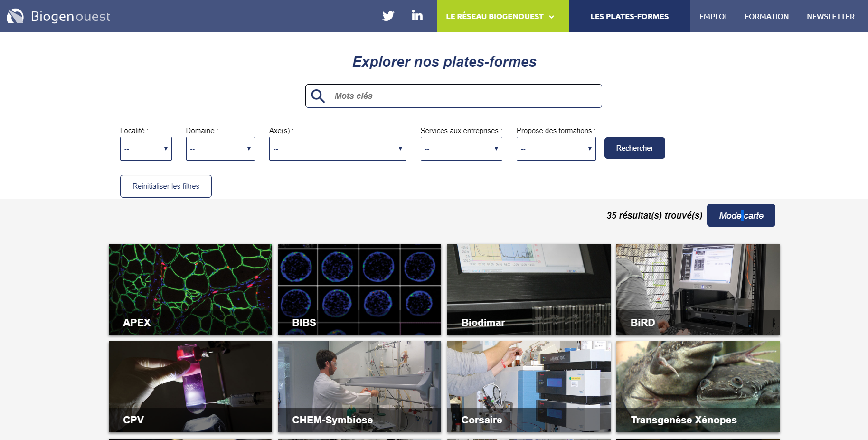Open the Biogenouest Twitter page icon
Image resolution: width=868 pixels, height=440 pixels.
click(388, 16)
